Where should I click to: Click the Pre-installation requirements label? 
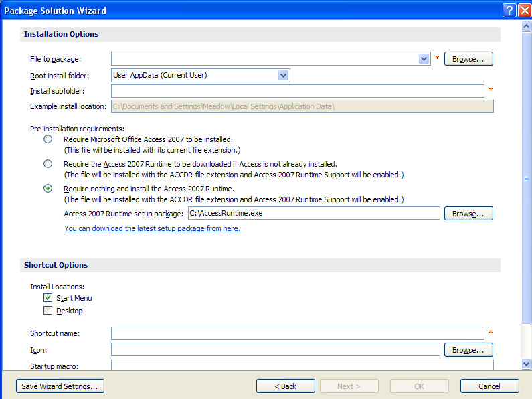78,129
